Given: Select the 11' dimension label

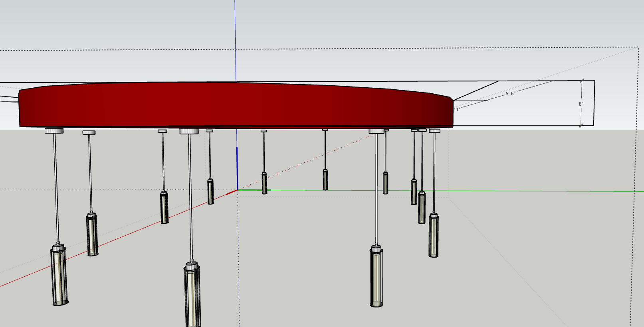Looking at the screenshot, I should (457, 109).
